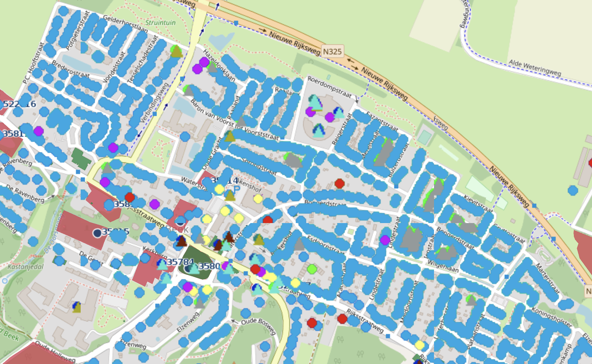This screenshot has width=592, height=364.
Task: Click the light blue sports field rectangle
Action: [x=424, y=138]
